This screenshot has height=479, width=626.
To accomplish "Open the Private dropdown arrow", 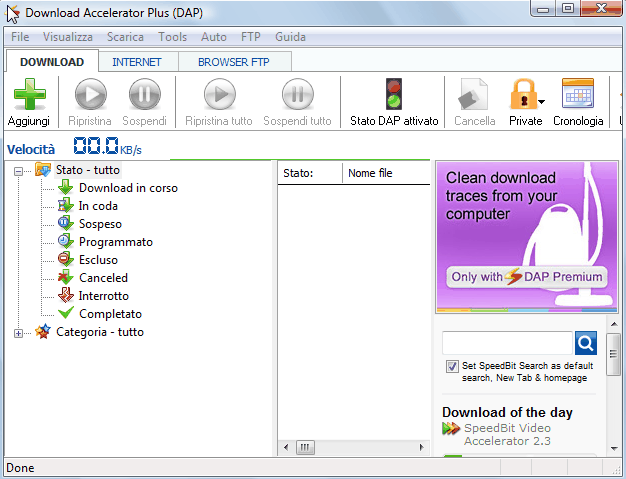I will [541, 102].
